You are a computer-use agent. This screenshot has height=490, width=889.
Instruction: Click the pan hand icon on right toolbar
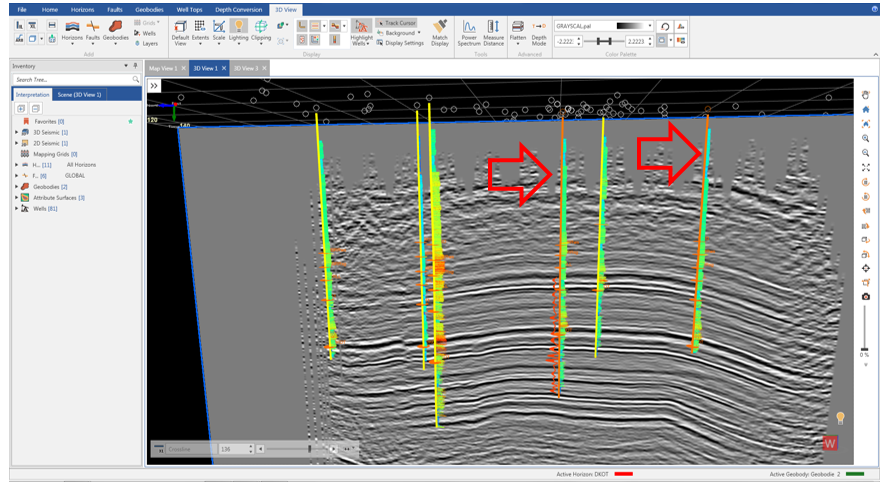coord(866,95)
